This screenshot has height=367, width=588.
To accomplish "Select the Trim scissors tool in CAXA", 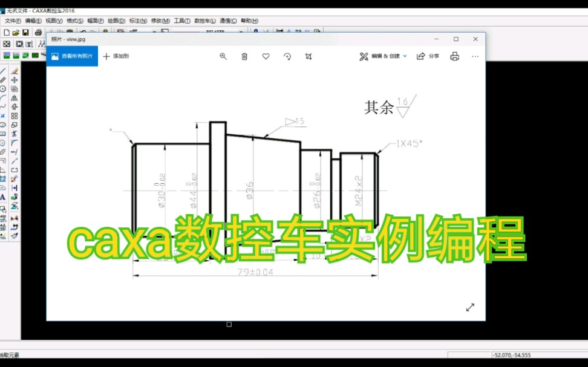I will (x=15, y=134).
